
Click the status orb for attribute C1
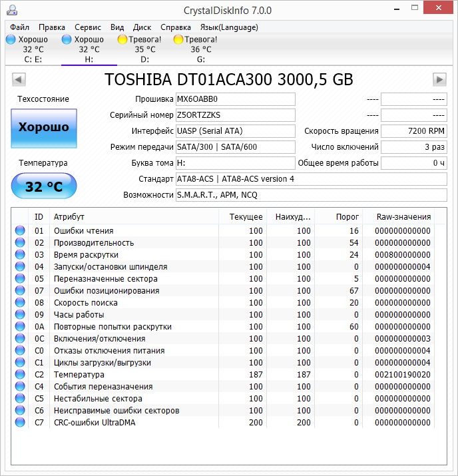[x=20, y=362]
